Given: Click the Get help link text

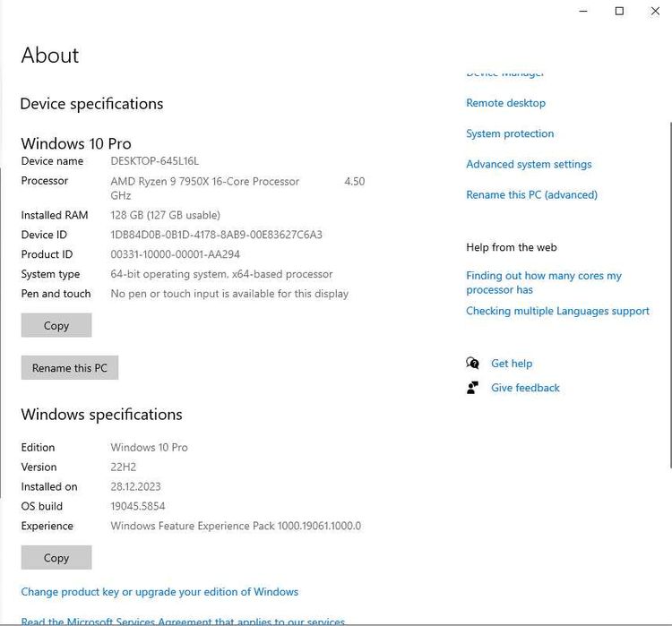Looking at the screenshot, I should [x=512, y=364].
